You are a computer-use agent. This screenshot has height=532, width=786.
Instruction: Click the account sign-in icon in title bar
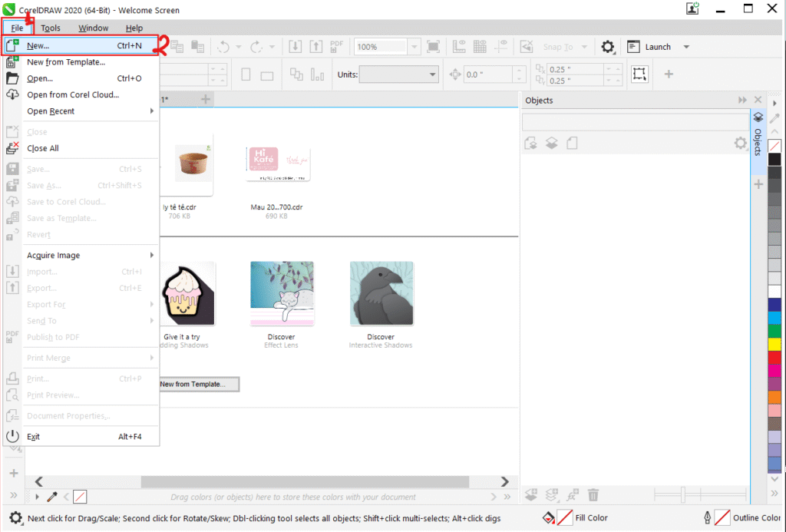693,8
